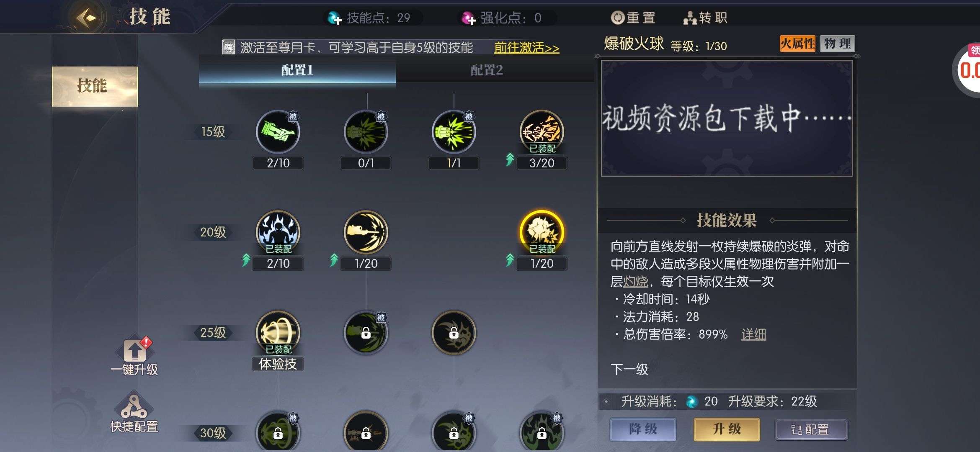Click the 升级 upgrade button
The width and height of the screenshot is (980, 452).
(x=727, y=429)
